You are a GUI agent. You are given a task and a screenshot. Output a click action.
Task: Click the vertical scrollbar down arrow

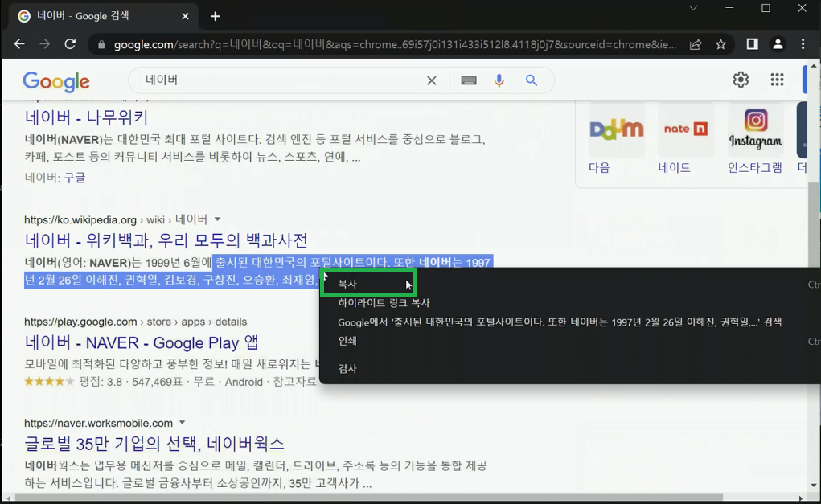tap(814, 485)
